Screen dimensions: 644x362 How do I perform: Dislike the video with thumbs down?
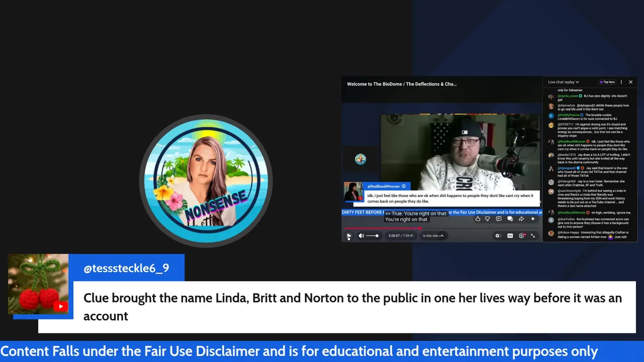(488, 219)
